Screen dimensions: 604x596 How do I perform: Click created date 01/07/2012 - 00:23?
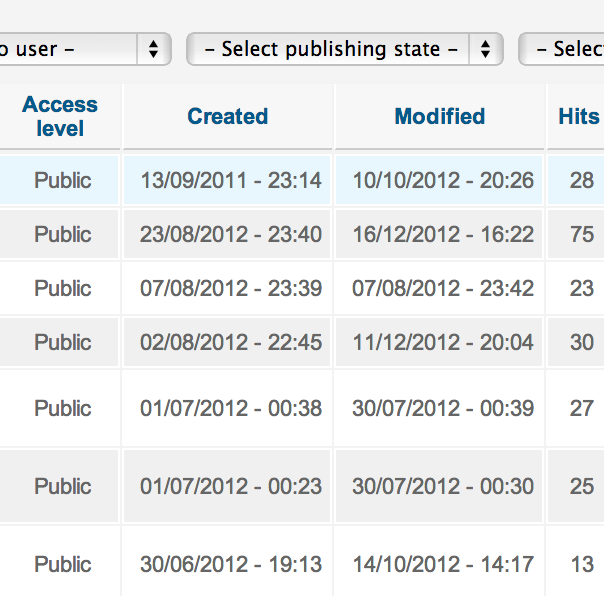(x=231, y=486)
